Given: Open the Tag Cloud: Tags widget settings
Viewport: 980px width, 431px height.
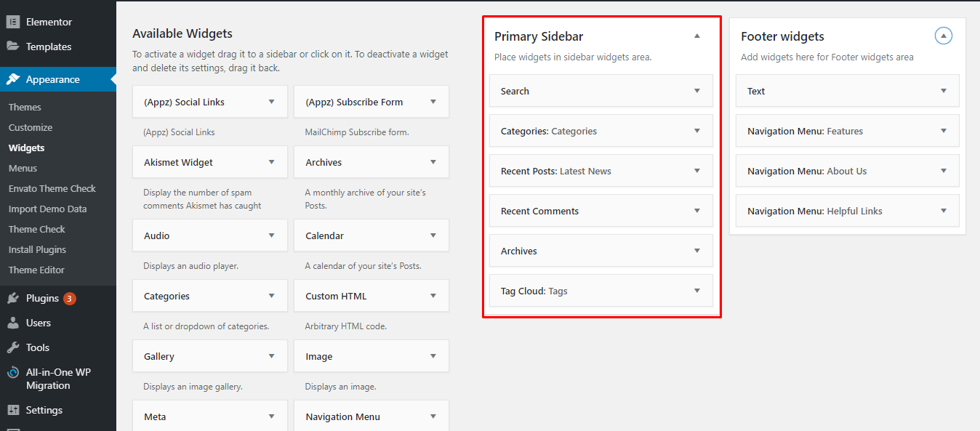Looking at the screenshot, I should coord(696,290).
